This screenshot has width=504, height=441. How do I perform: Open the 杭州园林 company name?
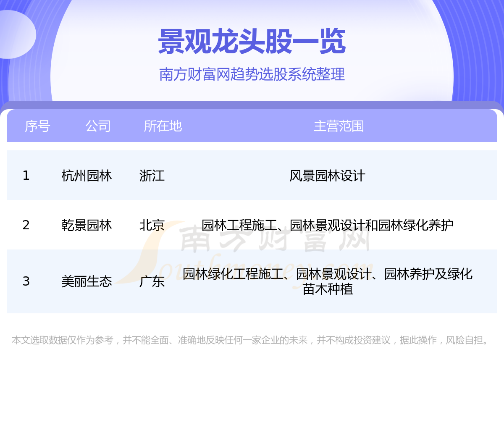point(87,176)
